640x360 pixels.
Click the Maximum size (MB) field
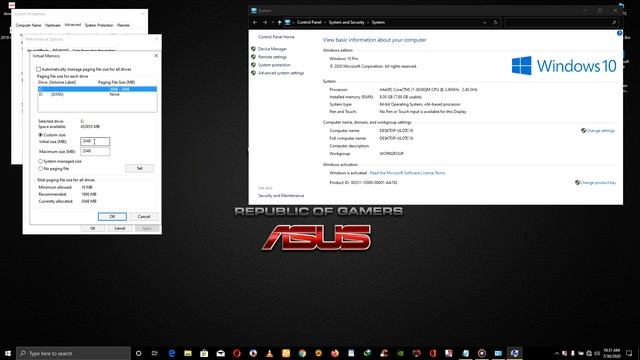point(95,151)
